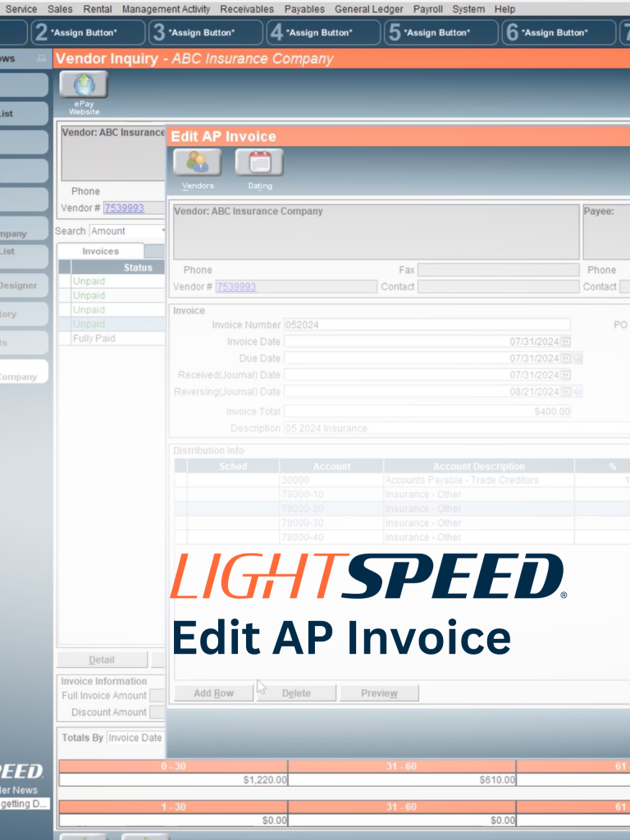Image resolution: width=630 pixels, height=840 pixels.
Task: Open the Reversing(Journal) Date calendar picker
Action: 565,392
